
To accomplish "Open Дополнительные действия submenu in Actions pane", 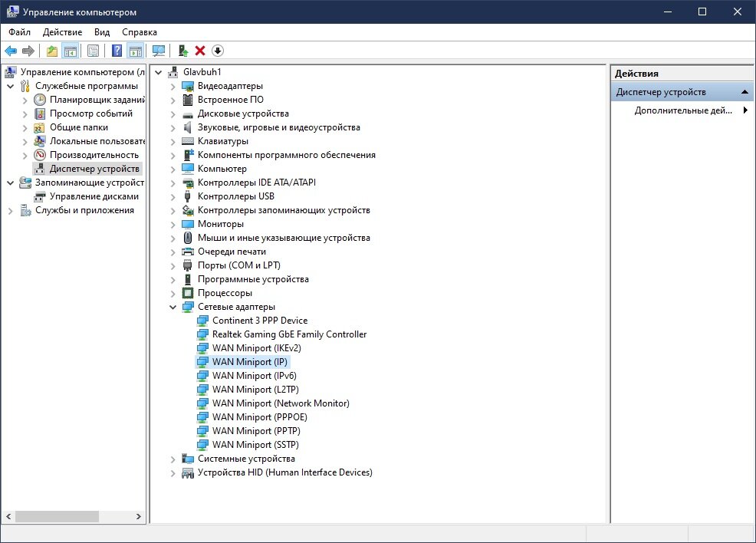I will 682,110.
